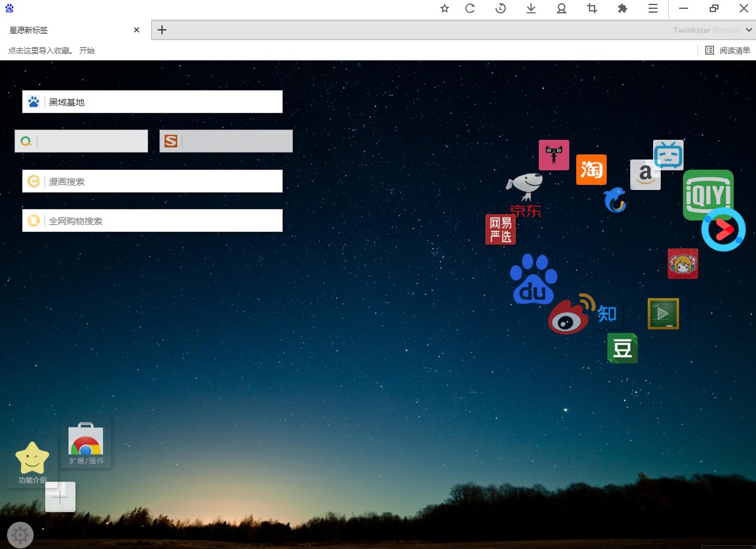Add a new shortcut tile with plus
The width and height of the screenshot is (756, 549).
point(60,497)
